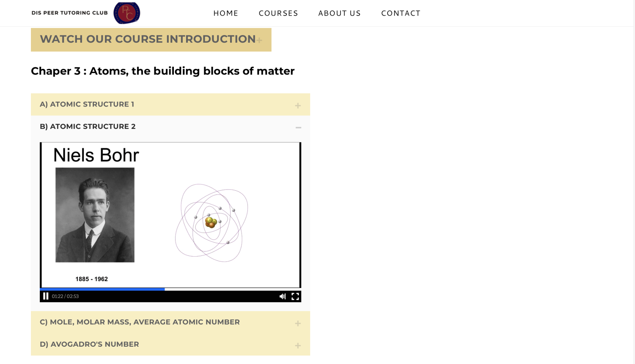Click DIS PEER TUTORING CLUB site title
This screenshot has height=364, width=635.
70,13
